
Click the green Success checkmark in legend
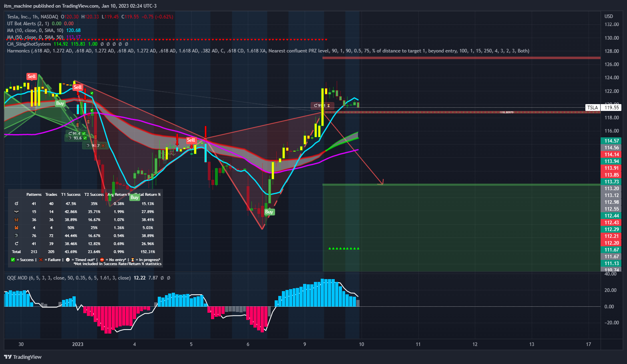tap(13, 259)
